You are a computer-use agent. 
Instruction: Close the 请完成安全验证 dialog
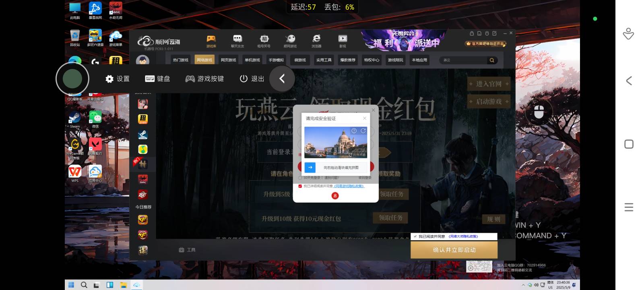coord(365,118)
